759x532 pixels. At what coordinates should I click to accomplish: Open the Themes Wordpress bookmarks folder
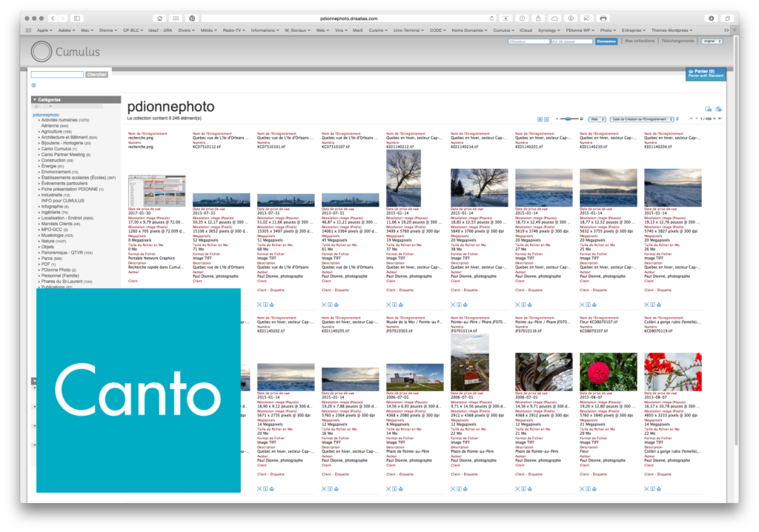(672, 30)
